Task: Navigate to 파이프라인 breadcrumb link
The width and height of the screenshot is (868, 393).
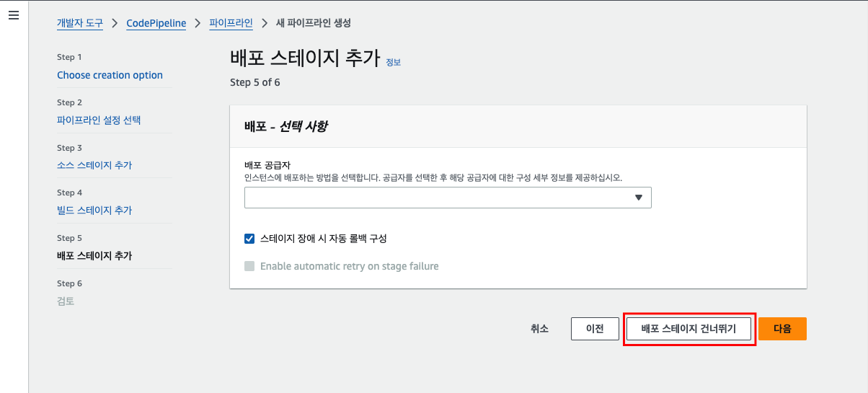Action: 231,23
